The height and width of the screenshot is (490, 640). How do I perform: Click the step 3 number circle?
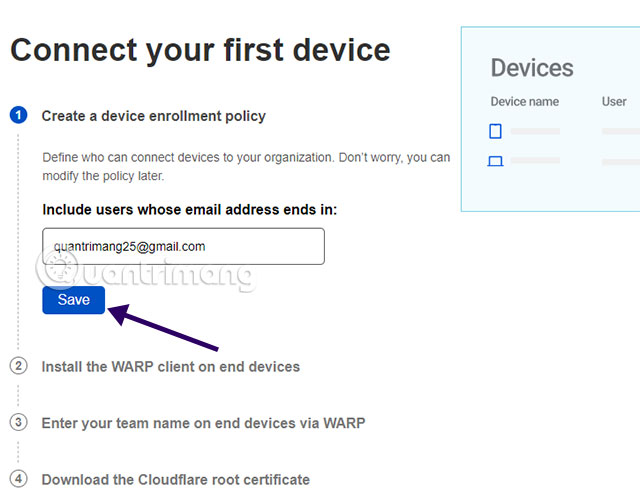(x=19, y=423)
